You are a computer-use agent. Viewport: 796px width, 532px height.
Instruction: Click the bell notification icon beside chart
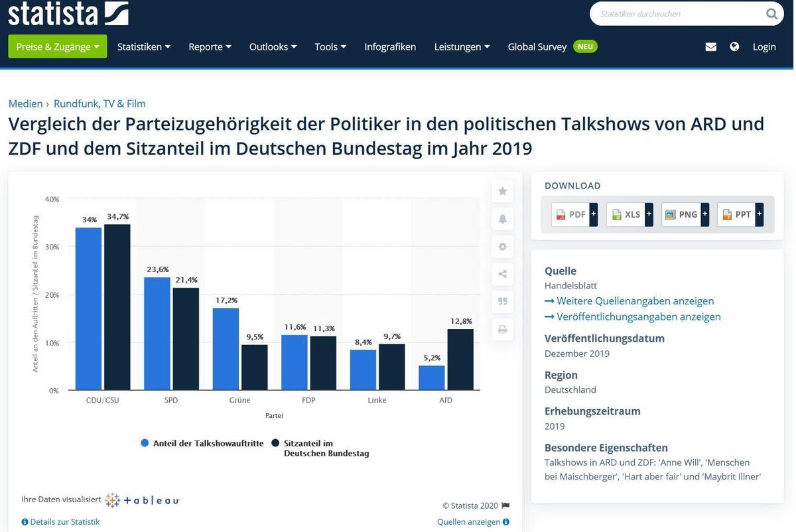point(502,219)
